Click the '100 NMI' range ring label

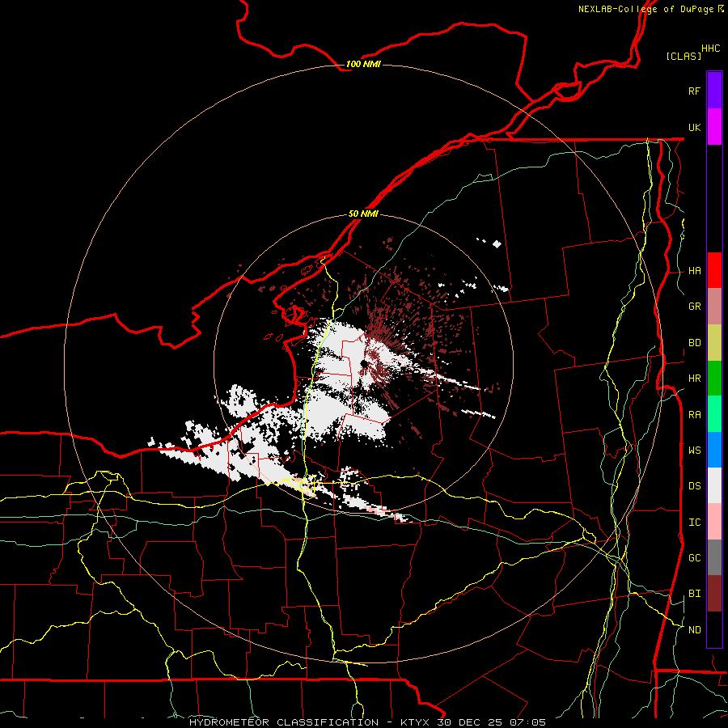(x=363, y=64)
